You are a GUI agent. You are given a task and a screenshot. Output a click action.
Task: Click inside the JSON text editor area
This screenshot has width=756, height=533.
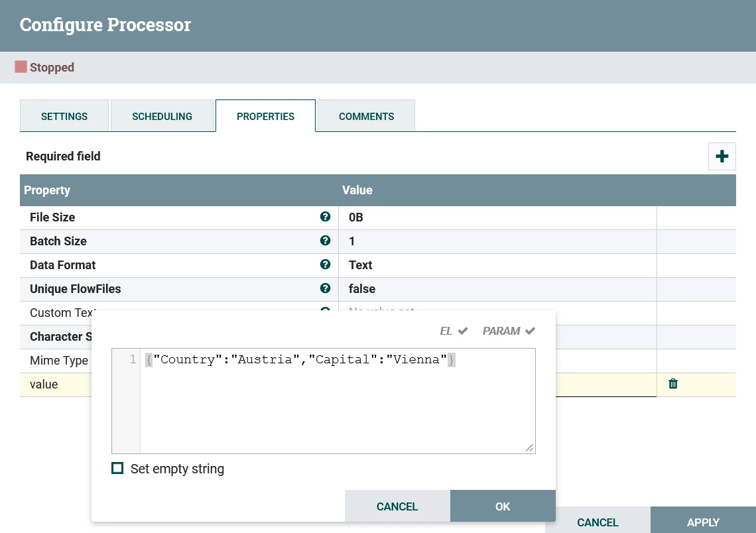coord(338,401)
